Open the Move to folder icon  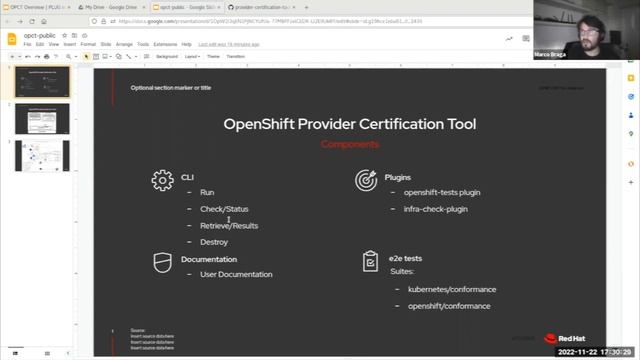74,36
